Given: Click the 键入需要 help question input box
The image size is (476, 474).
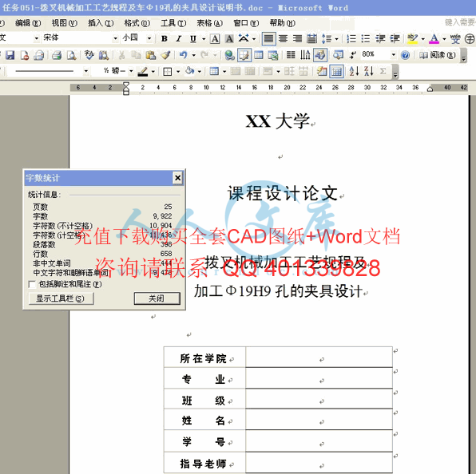Looking at the screenshot, I should point(460,22).
